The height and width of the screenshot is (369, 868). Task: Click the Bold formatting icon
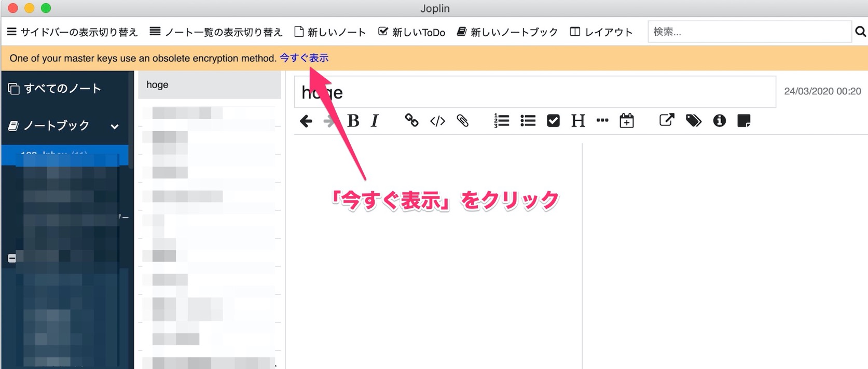coord(353,121)
